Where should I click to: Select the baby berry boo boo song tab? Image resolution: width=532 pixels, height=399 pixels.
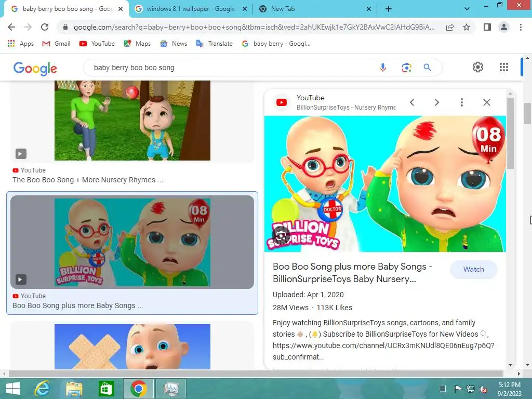click(x=66, y=9)
